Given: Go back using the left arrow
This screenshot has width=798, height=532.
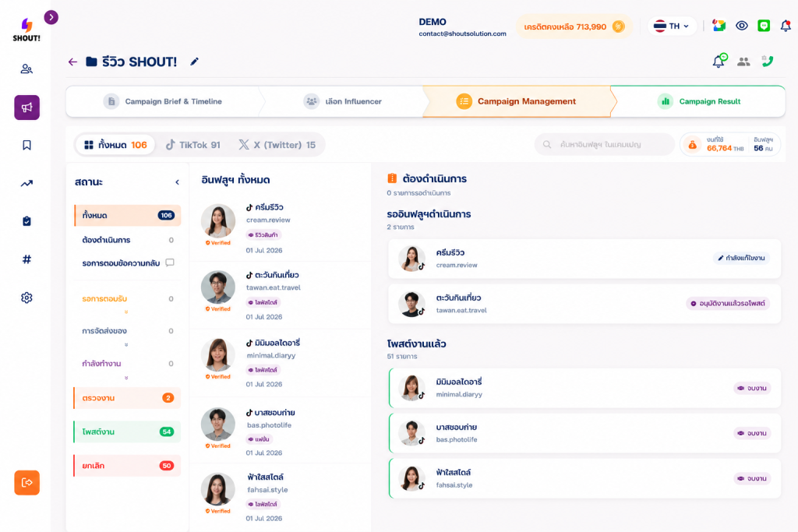Looking at the screenshot, I should [x=72, y=62].
